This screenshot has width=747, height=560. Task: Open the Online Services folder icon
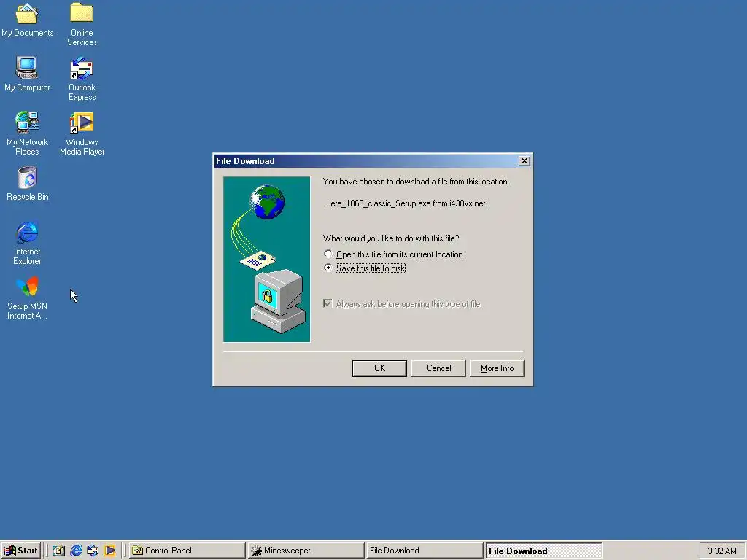pos(82,24)
